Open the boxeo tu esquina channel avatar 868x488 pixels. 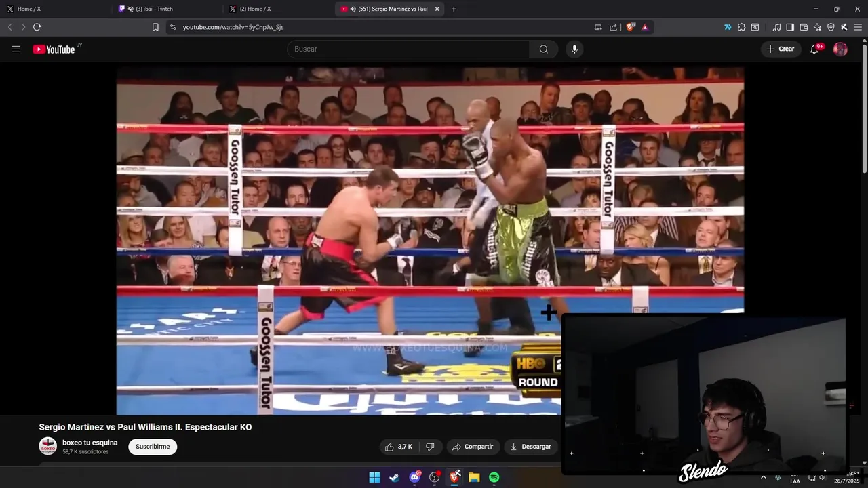47,446
